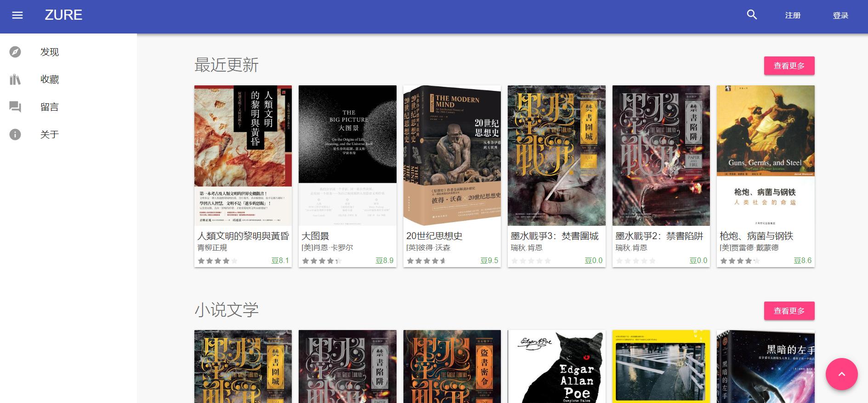This screenshot has width=868, height=403.
Task: Click the title 20世纪思想史
Action: [x=434, y=236]
